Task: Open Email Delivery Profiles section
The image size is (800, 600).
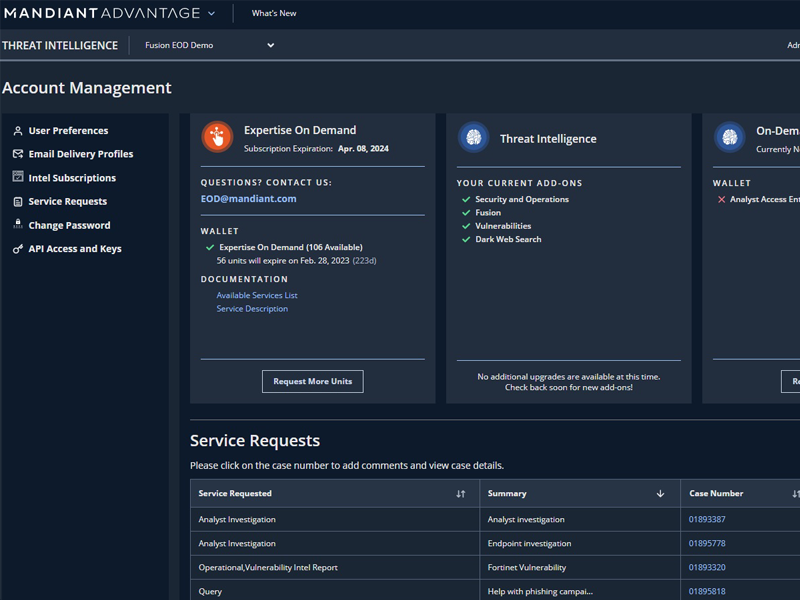Action: (81, 154)
